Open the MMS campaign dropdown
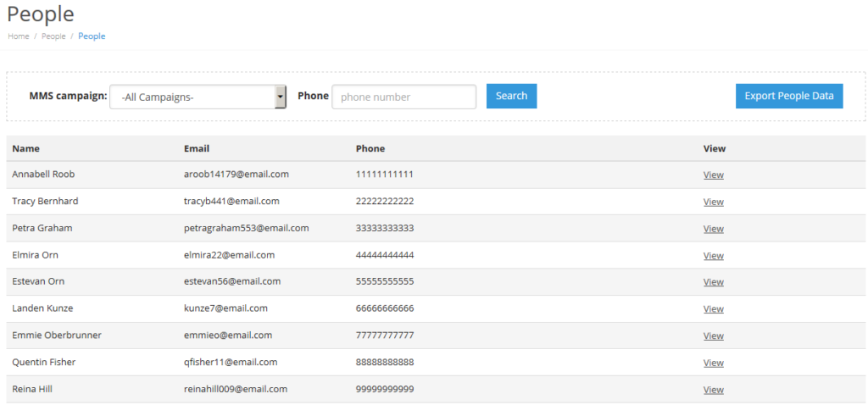The height and width of the screenshot is (405, 868). click(x=198, y=97)
